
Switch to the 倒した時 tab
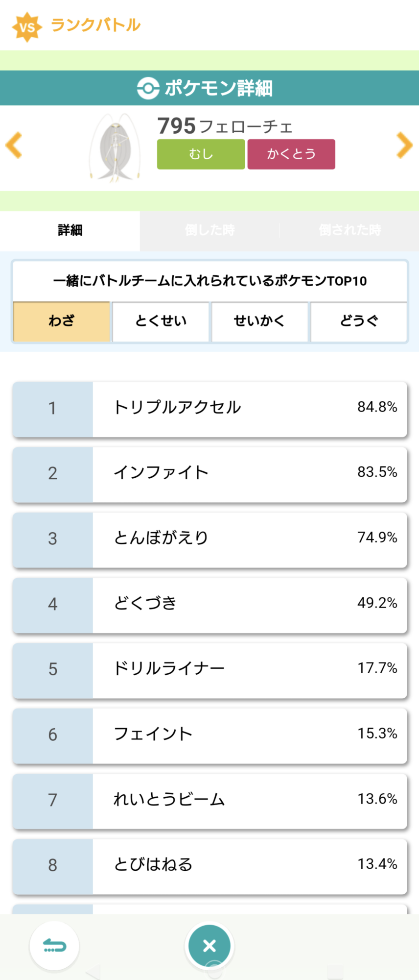tap(209, 230)
